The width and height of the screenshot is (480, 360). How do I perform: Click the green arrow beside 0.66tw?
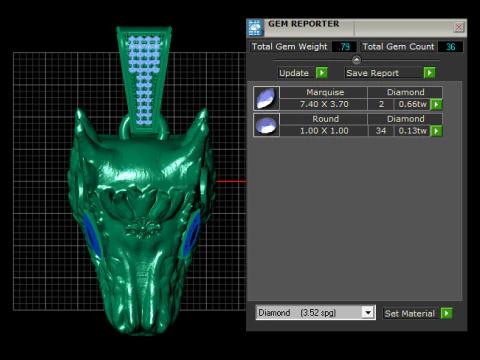(436, 104)
